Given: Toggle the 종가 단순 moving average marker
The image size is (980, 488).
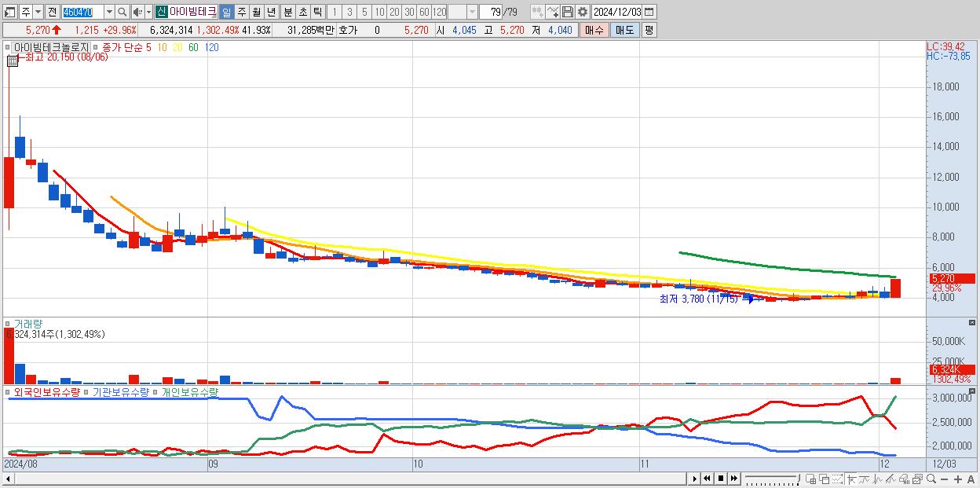Looking at the screenshot, I should point(97,48).
